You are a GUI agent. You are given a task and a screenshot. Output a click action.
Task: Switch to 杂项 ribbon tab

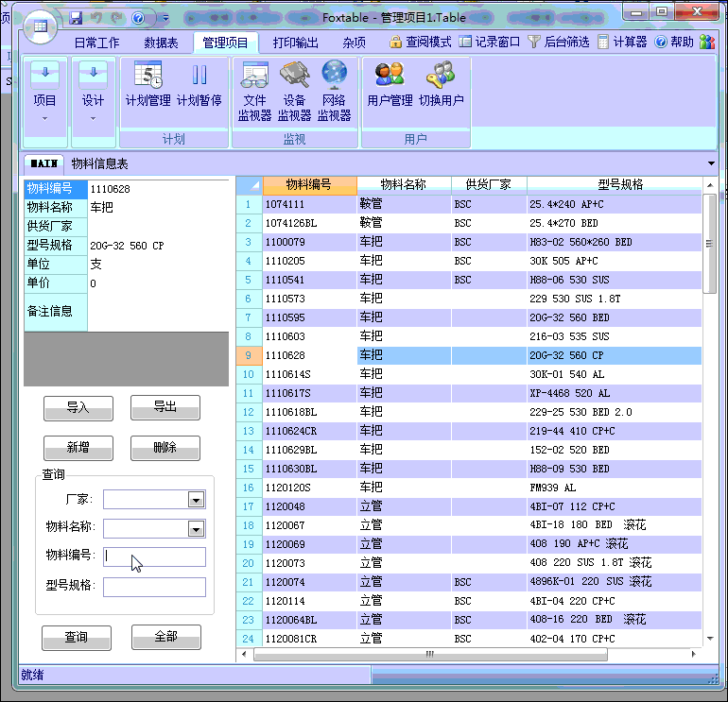click(x=355, y=43)
